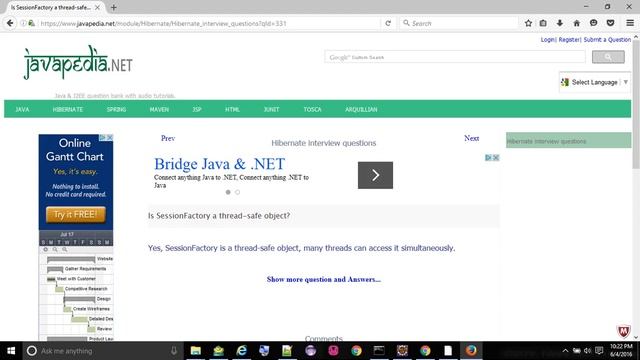This screenshot has width=640, height=360.
Task: Show bookmarks list icon in toolbar
Action: [543, 23]
